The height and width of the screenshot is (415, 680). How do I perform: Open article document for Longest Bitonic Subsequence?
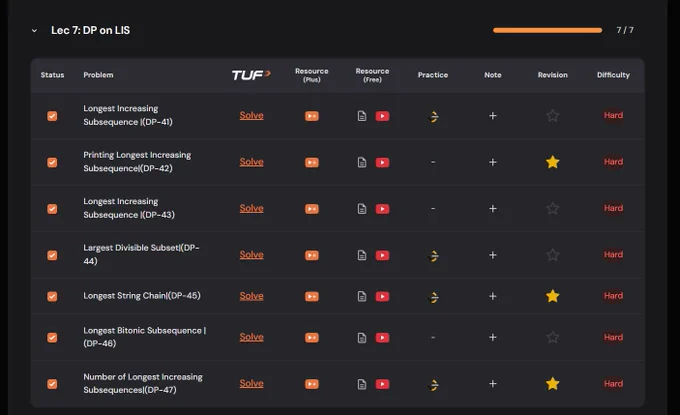[x=362, y=338]
